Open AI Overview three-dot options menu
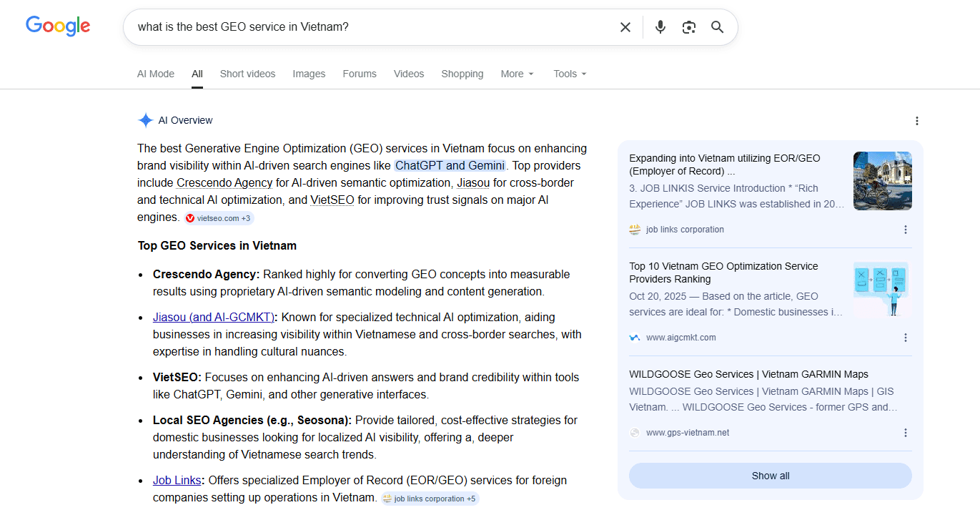The width and height of the screenshot is (980, 515). 917,121
